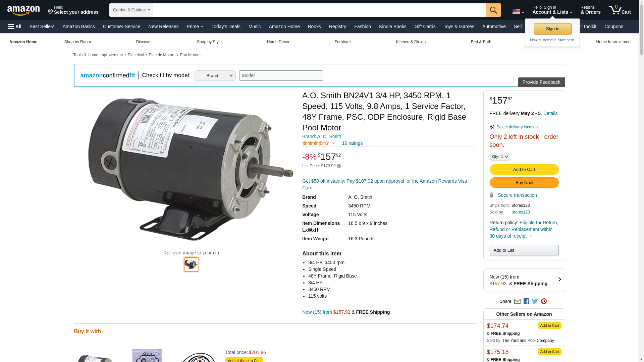Share product via email envelope icon

click(517, 301)
